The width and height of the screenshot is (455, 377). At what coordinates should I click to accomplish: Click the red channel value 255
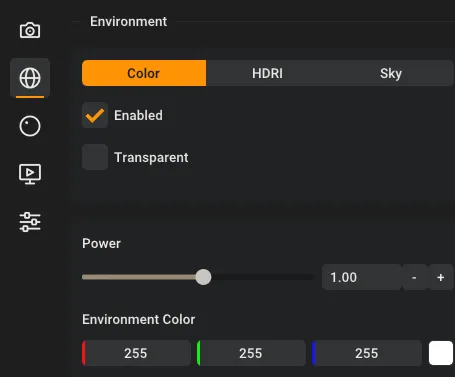point(136,353)
